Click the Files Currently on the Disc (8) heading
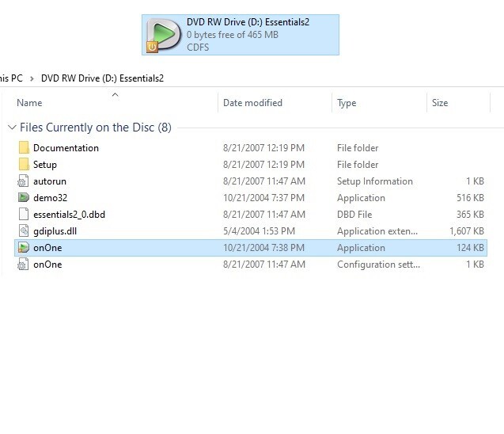504x434 pixels. coord(96,128)
